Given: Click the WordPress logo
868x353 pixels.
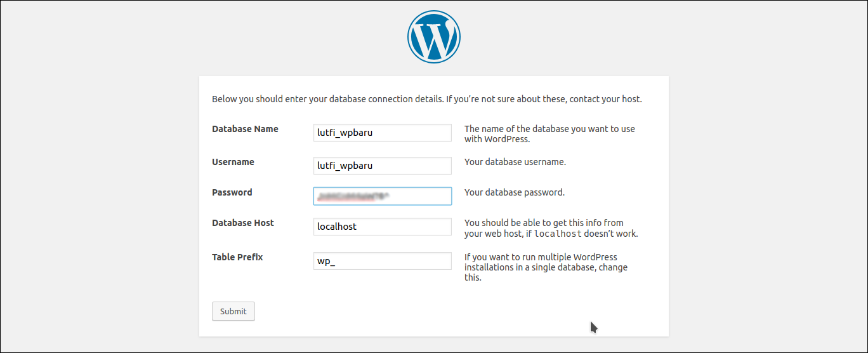Looking at the screenshot, I should tap(434, 37).
